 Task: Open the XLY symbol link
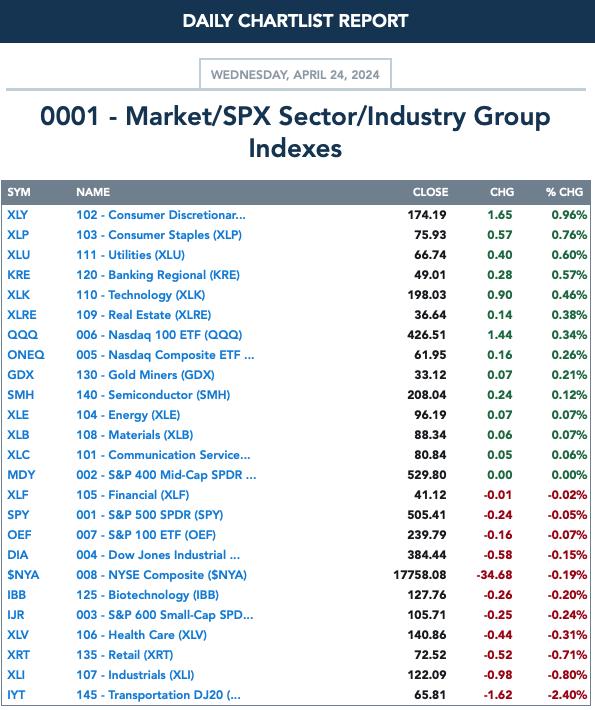coord(17,215)
